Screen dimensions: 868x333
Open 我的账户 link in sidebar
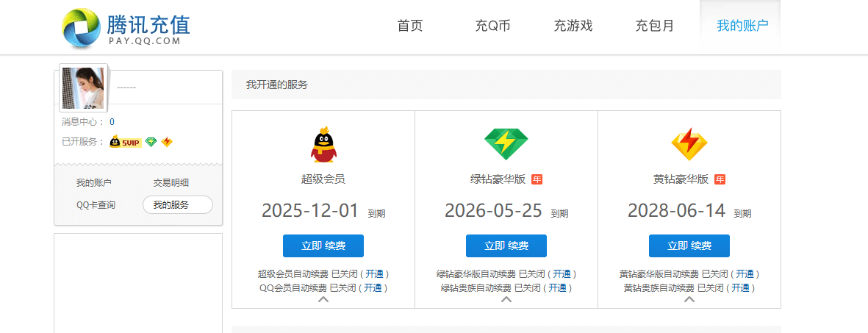tap(94, 183)
